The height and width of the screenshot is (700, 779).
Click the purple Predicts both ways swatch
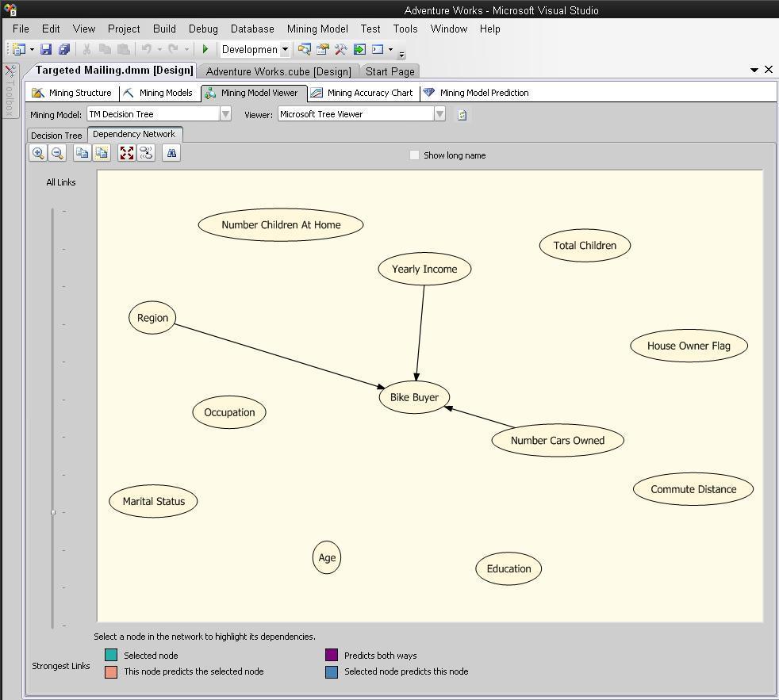click(x=332, y=655)
